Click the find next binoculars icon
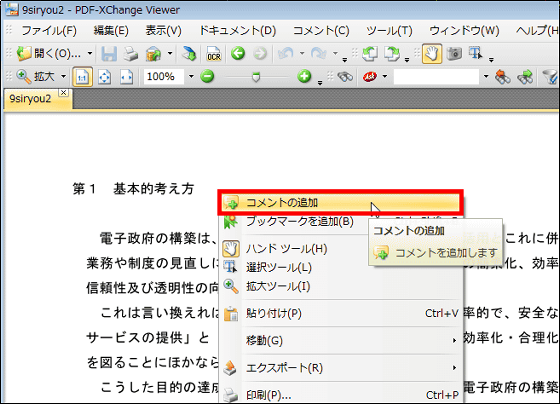This screenshot has height=404, width=560. (x=525, y=76)
